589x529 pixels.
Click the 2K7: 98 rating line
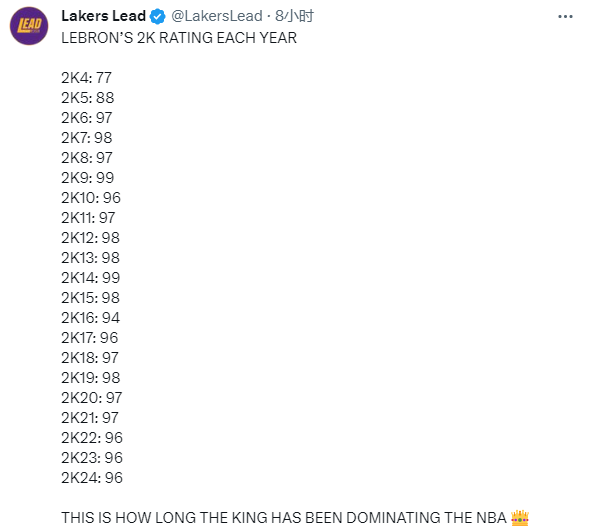[x=87, y=138]
